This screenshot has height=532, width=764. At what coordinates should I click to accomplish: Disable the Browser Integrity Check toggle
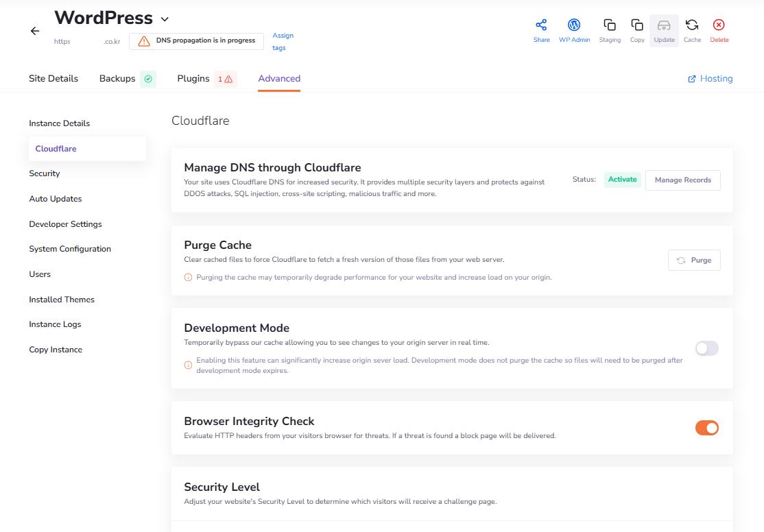pyautogui.click(x=707, y=428)
